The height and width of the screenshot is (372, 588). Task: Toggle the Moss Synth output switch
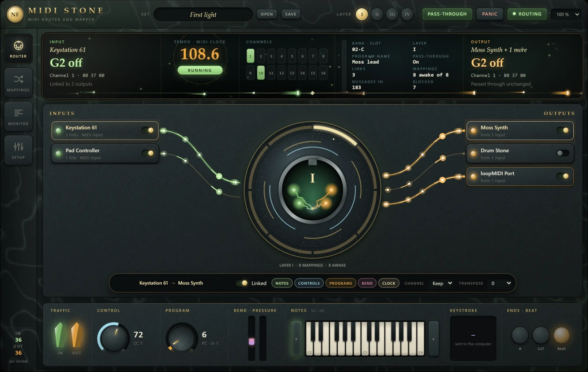tap(563, 130)
